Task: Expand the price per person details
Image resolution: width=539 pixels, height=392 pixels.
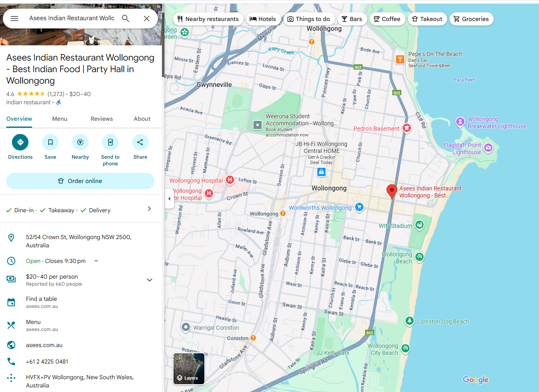Action: coord(149,280)
